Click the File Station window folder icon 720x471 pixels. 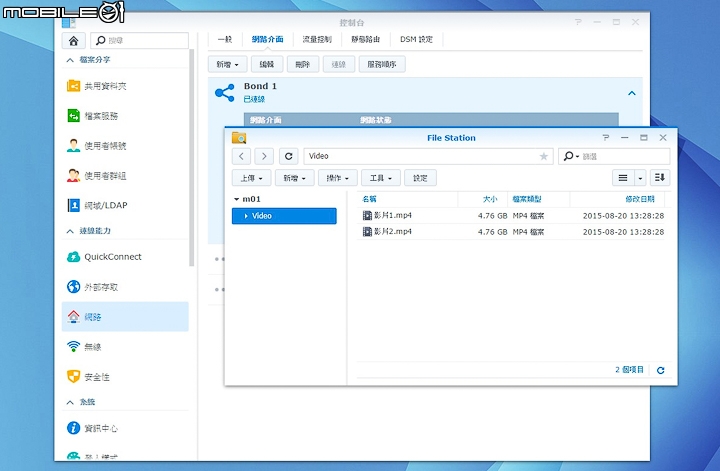point(239,138)
